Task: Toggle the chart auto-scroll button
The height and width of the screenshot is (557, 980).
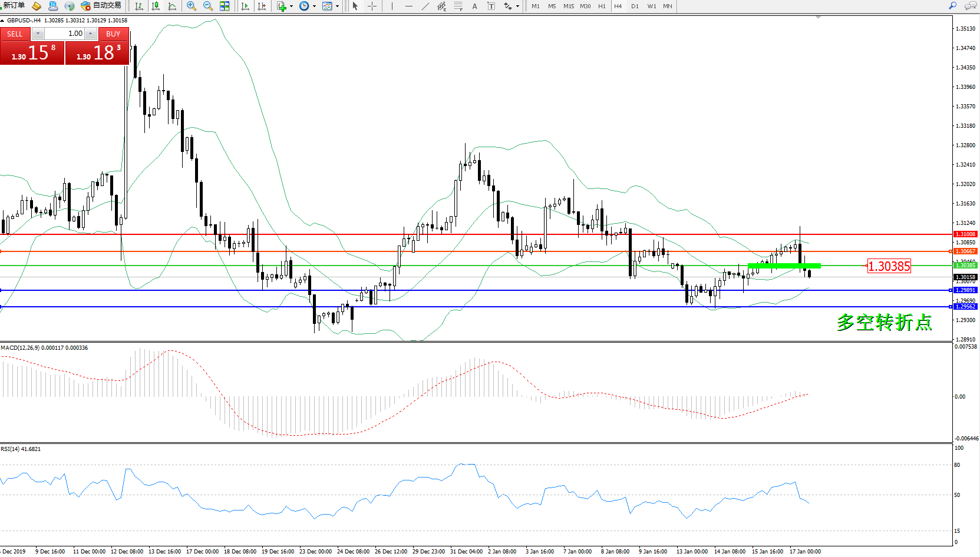Action: (x=245, y=6)
